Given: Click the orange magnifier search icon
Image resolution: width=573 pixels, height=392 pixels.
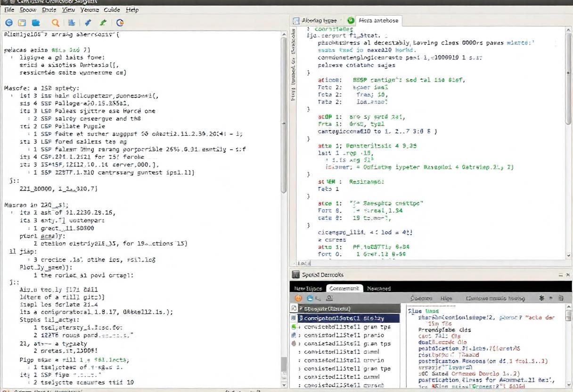Looking at the screenshot, I should (55, 22).
